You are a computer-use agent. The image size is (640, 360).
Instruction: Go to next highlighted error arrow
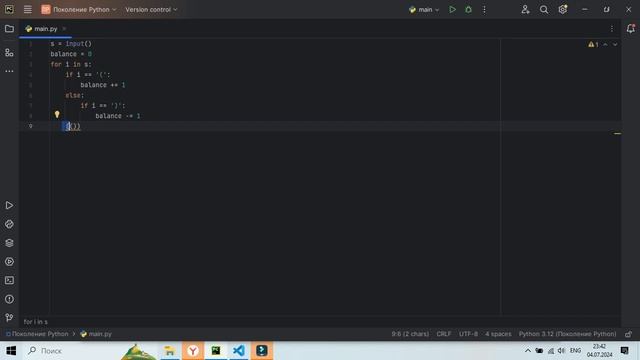(615, 44)
